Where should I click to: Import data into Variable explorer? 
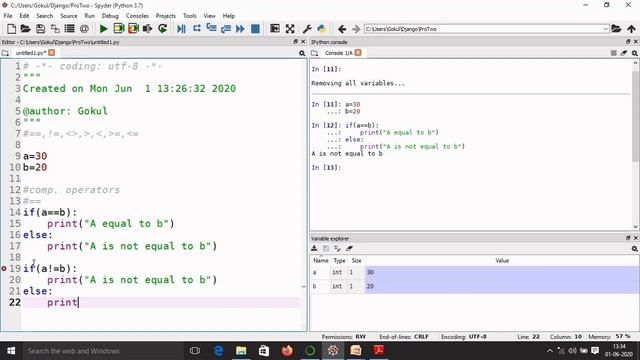pos(314,248)
